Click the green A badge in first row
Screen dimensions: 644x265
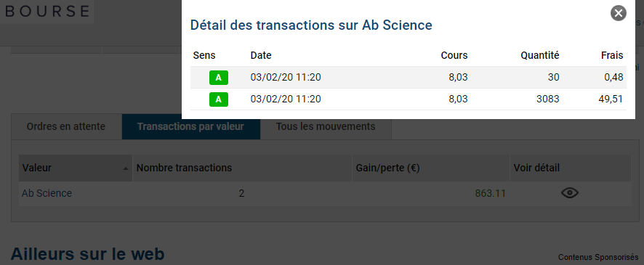coord(219,78)
